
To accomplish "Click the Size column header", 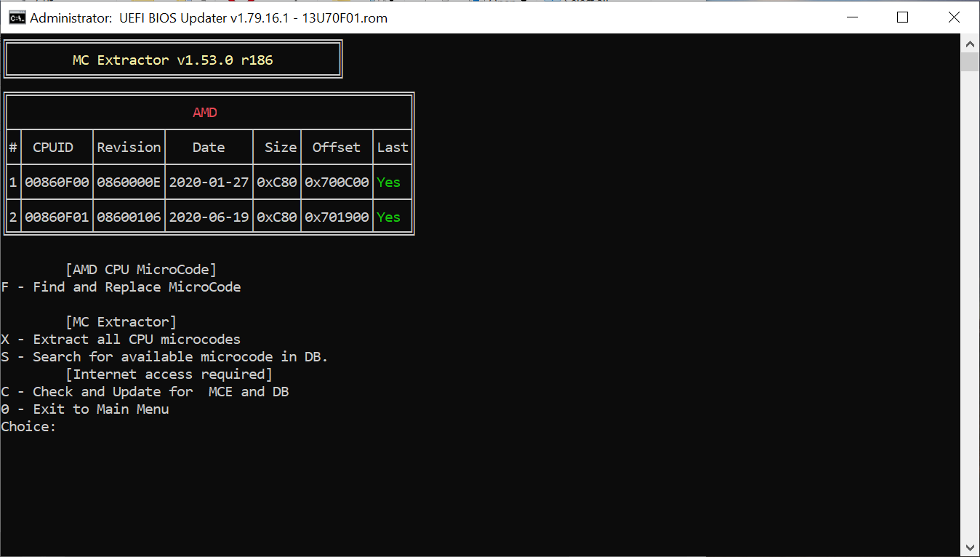I will pos(281,148).
